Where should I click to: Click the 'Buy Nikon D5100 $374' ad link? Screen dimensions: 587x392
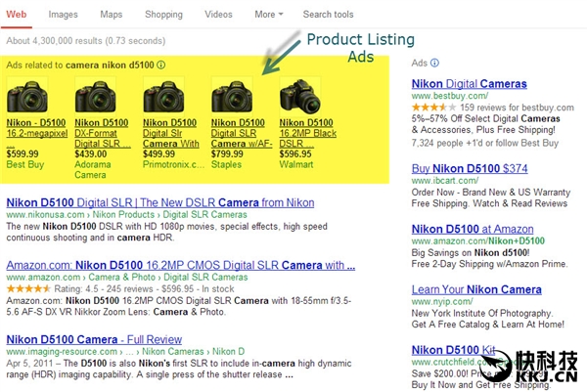(x=469, y=169)
